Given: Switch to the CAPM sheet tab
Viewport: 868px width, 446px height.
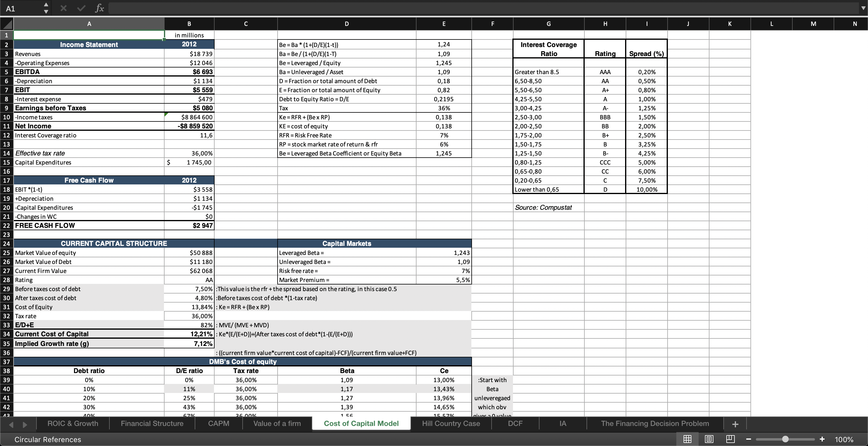Looking at the screenshot, I should pyautogui.click(x=219, y=423).
